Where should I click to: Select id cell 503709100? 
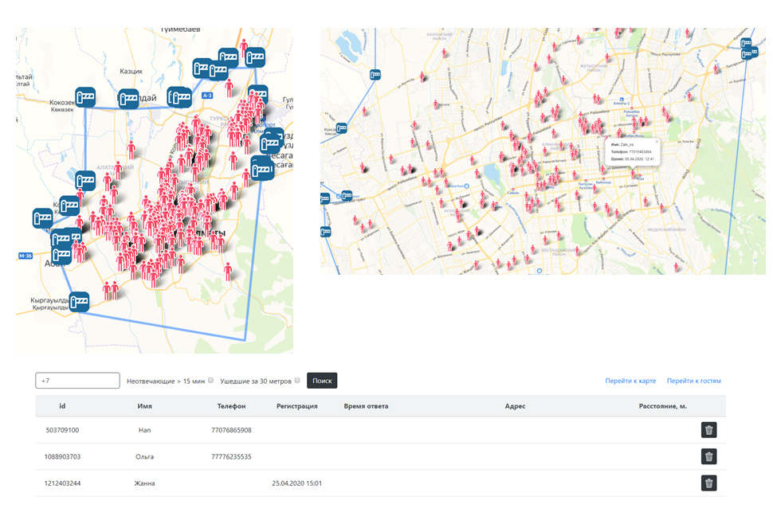point(62,430)
